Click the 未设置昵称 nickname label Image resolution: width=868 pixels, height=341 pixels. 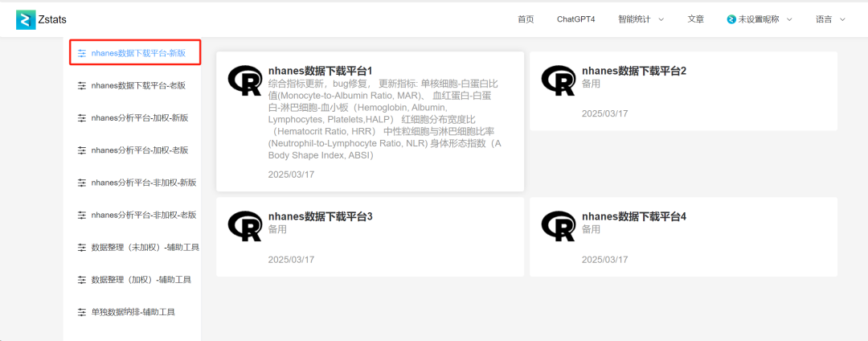[x=759, y=19]
